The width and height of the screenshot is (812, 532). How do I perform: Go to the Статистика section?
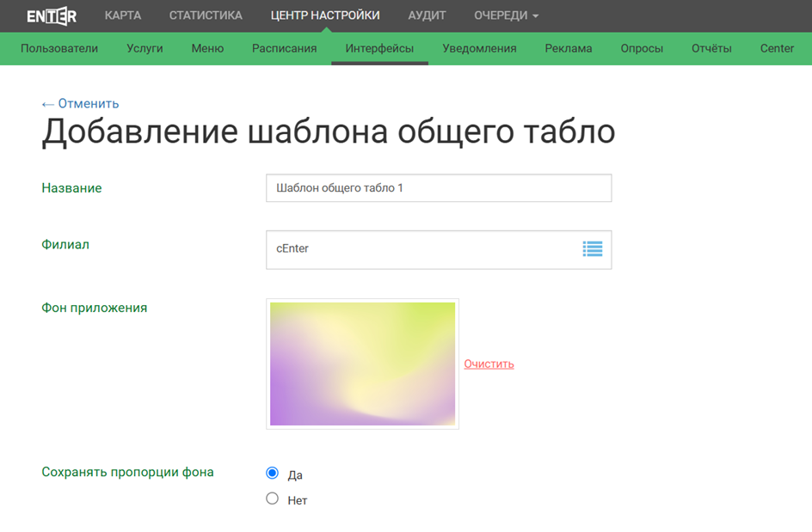click(x=206, y=15)
